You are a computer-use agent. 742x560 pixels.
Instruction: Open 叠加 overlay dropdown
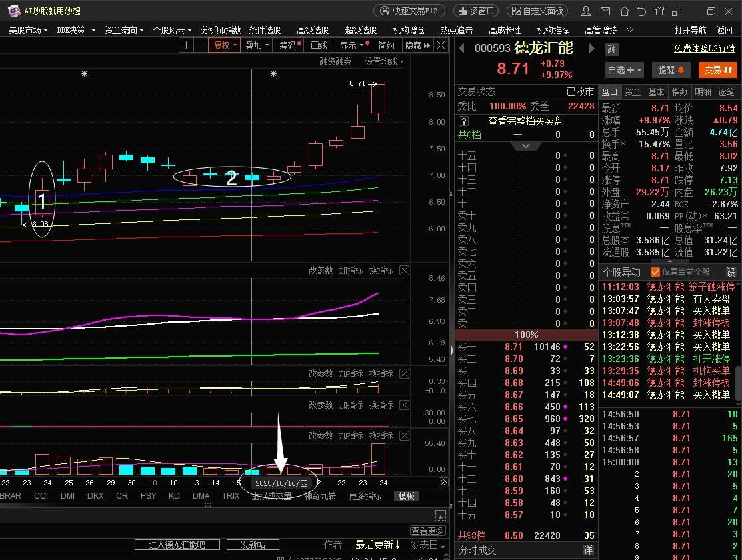click(x=257, y=45)
